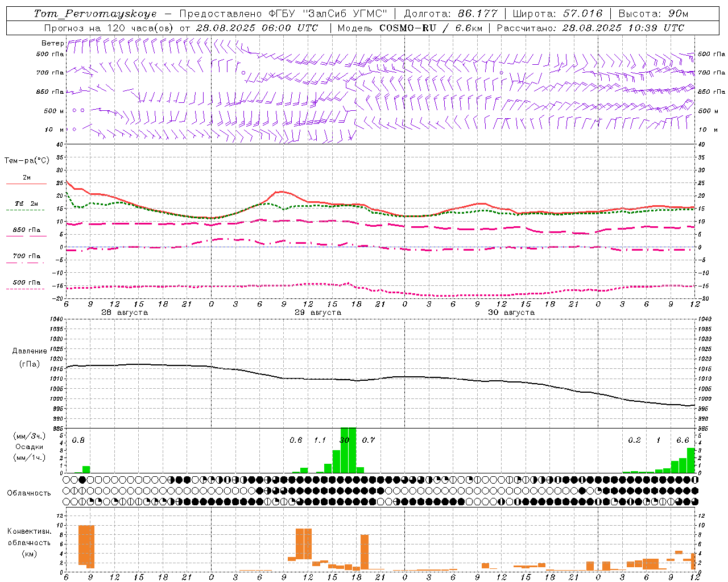Click the Долгота: 86.177 header value

pyautogui.click(x=450, y=14)
